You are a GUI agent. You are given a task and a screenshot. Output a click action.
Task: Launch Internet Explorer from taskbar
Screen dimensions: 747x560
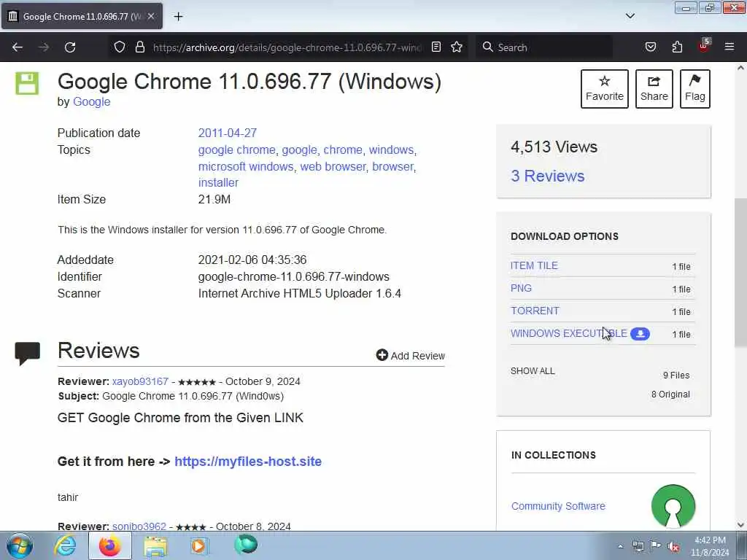65,545
